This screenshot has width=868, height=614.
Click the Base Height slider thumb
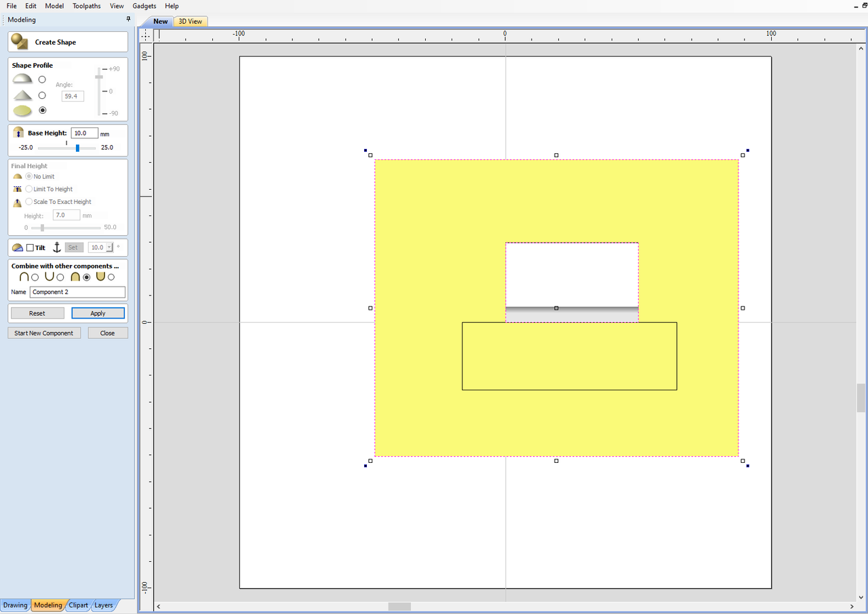click(x=77, y=148)
